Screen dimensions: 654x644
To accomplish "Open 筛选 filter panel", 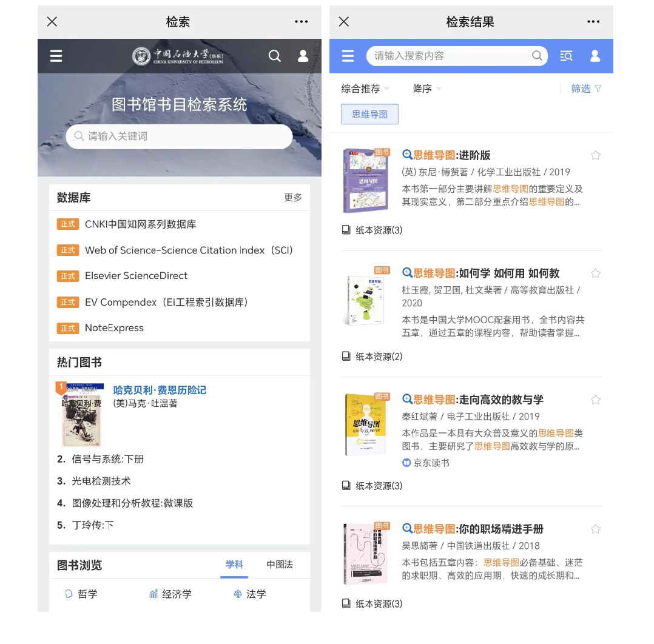I will click(x=586, y=89).
